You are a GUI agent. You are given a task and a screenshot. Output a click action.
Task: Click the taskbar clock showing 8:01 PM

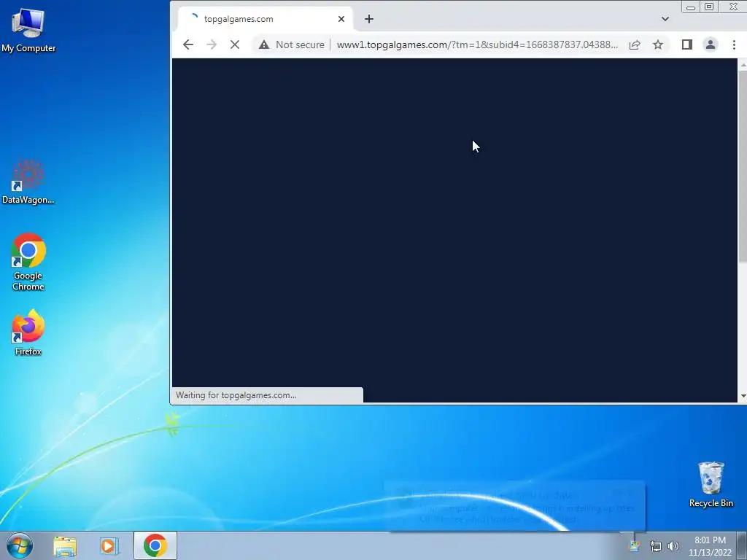coord(710,546)
